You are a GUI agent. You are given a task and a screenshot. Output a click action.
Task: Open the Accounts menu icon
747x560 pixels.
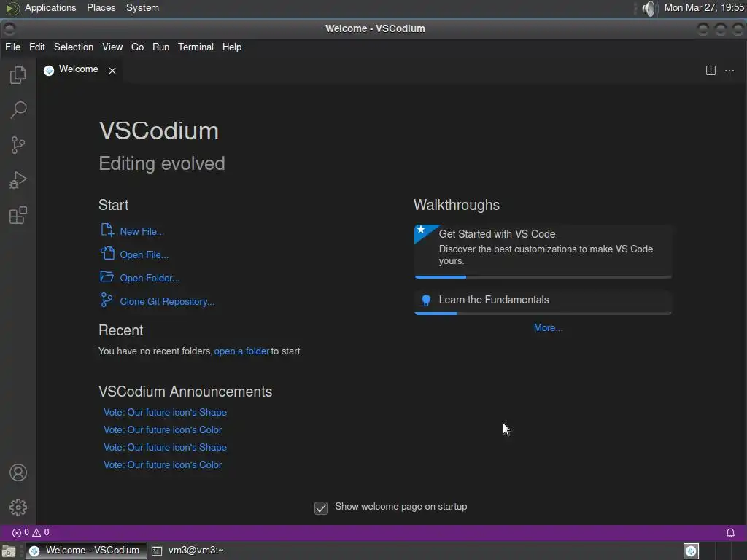tap(18, 472)
